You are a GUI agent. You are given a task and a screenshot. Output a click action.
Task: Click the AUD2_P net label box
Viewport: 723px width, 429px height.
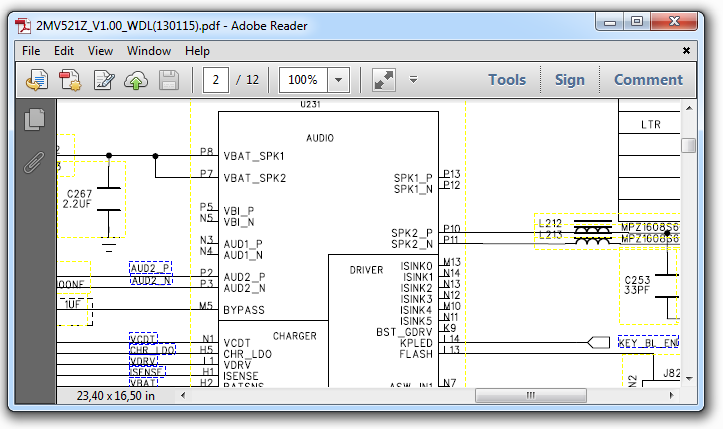(150, 268)
